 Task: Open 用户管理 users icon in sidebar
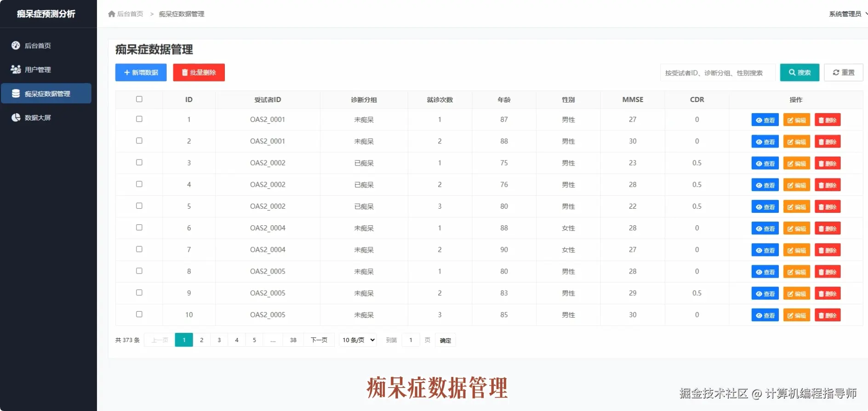point(16,69)
